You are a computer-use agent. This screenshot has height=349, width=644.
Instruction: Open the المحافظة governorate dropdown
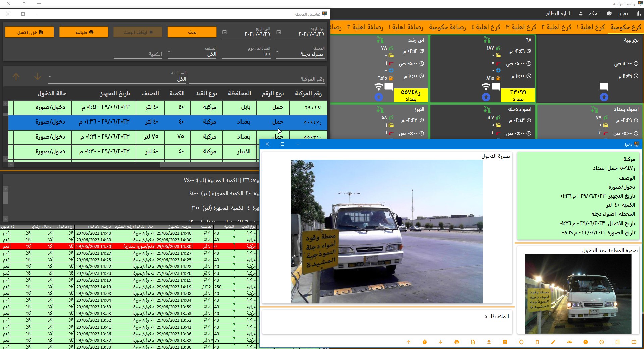pyautogui.click(x=117, y=77)
